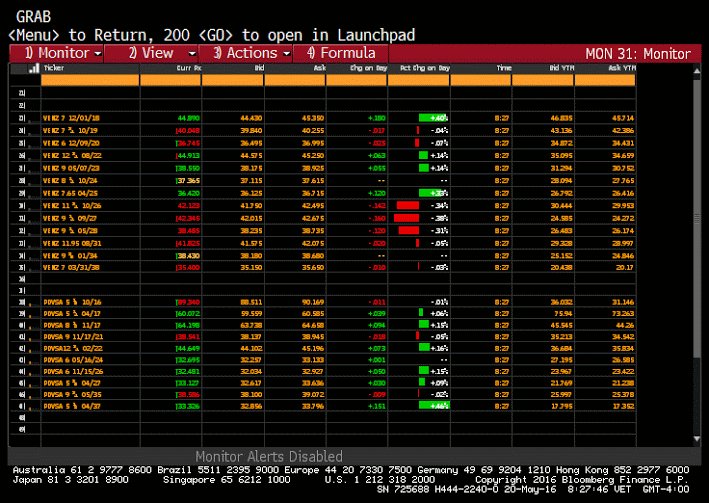Select the PDVSA 6 11/15/26 ticker

point(73,371)
